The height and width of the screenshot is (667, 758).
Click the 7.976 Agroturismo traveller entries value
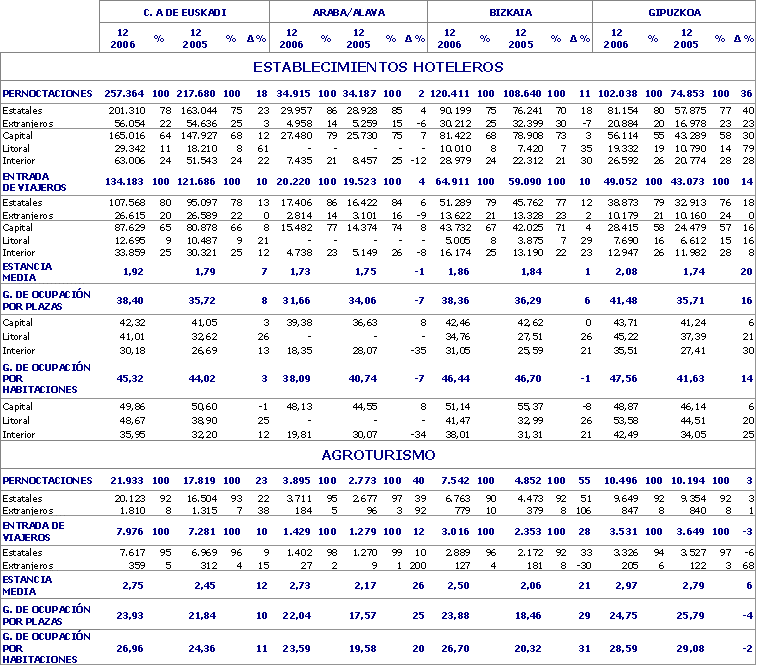pos(131,530)
